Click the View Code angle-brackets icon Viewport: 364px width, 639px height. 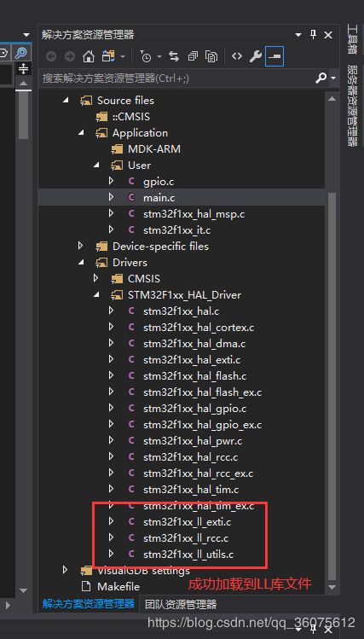237,56
